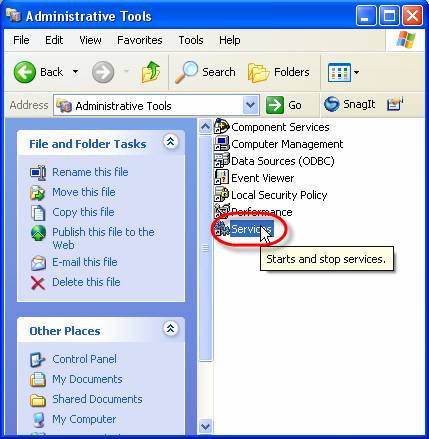Click the SnagIt globe icon
429x439 pixels.
coord(332,104)
